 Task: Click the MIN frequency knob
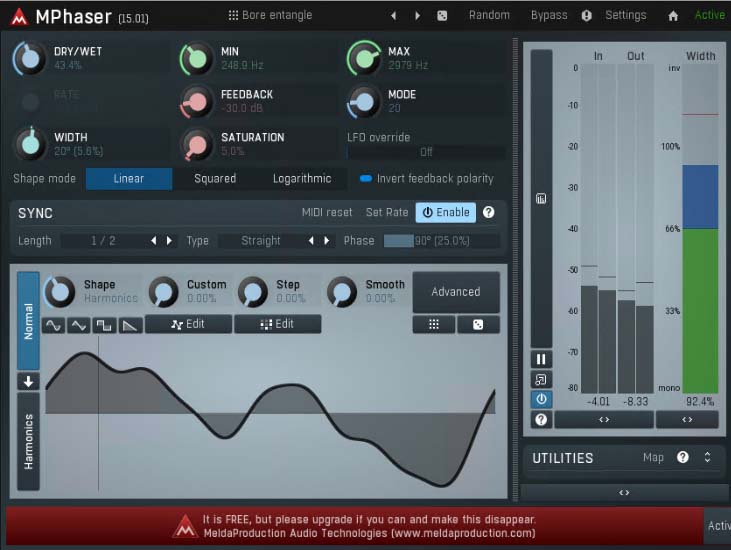pos(197,59)
